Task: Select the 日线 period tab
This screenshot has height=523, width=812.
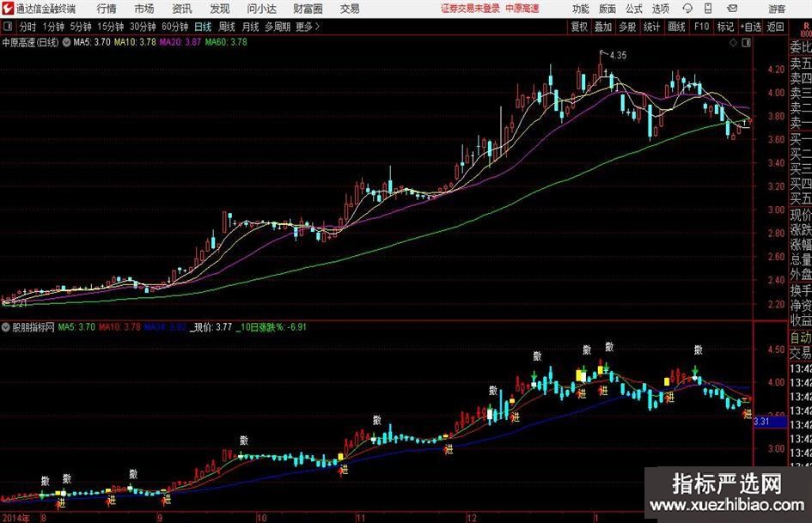Action: 203,27
